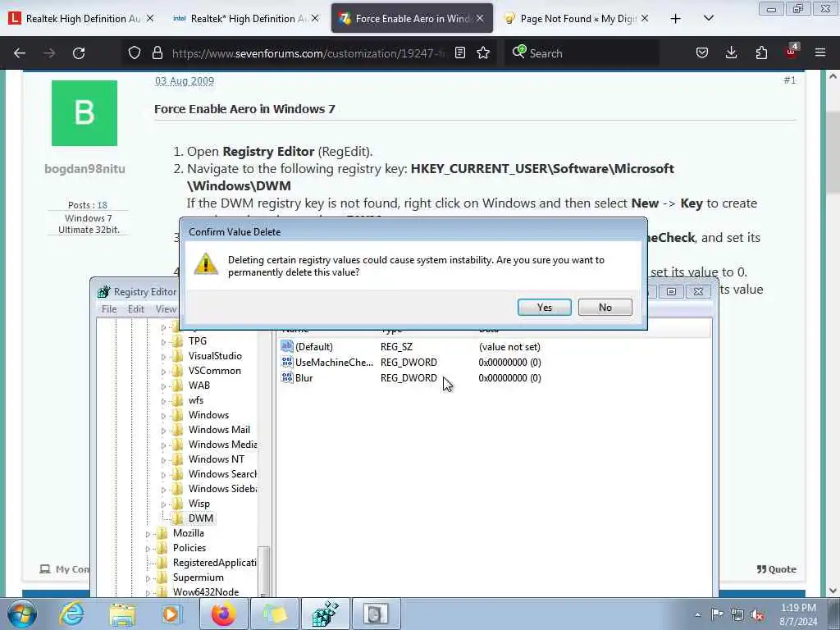840x630 pixels.
Task: View site security via the padlock icon
Action: 157,52
